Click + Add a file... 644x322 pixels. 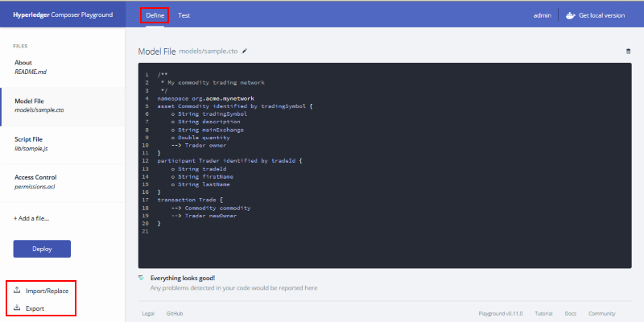[x=31, y=218]
